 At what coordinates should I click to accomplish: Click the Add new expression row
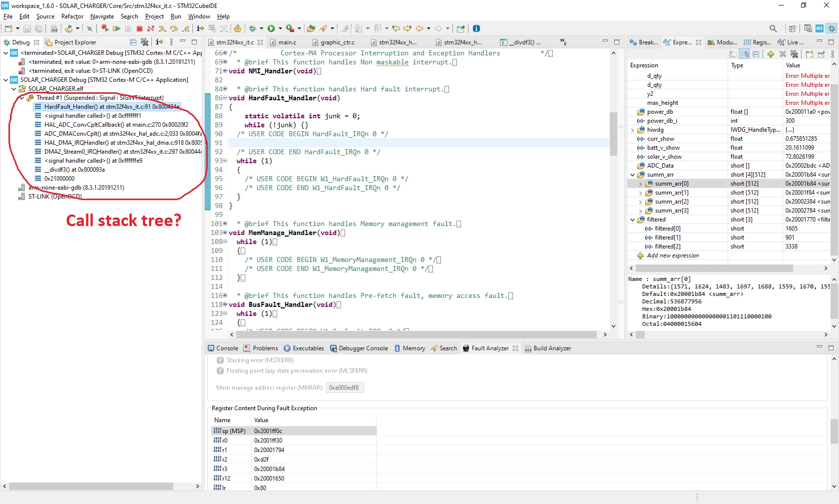[x=728, y=255]
